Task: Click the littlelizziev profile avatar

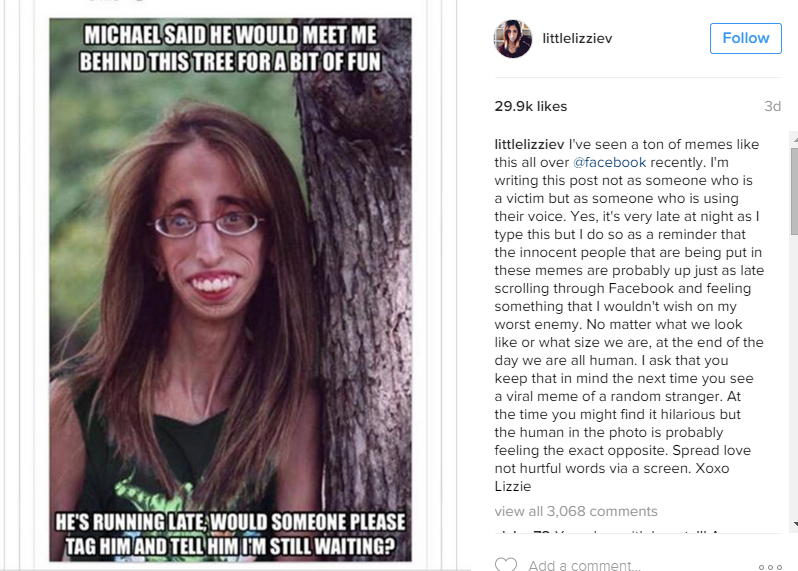Action: [x=513, y=39]
